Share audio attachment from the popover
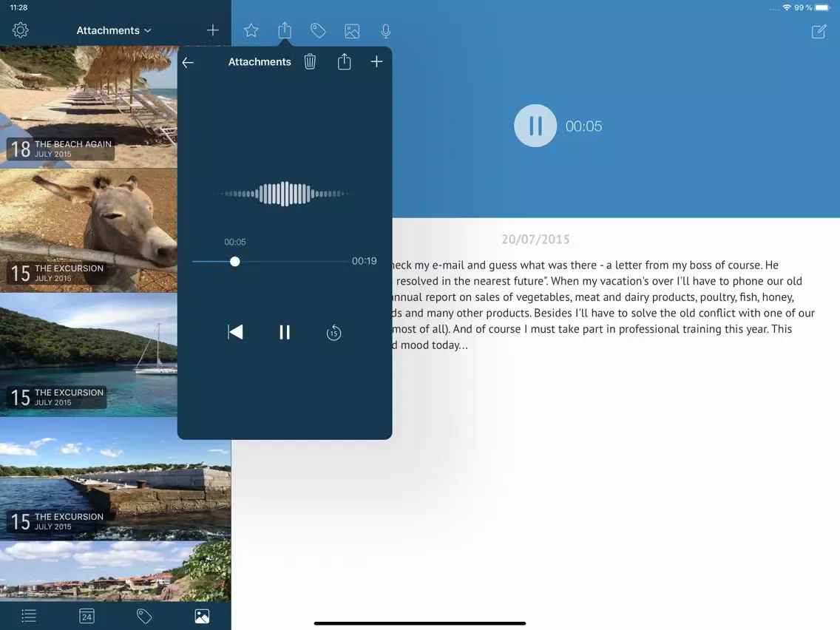The width and height of the screenshot is (840, 630). (344, 62)
